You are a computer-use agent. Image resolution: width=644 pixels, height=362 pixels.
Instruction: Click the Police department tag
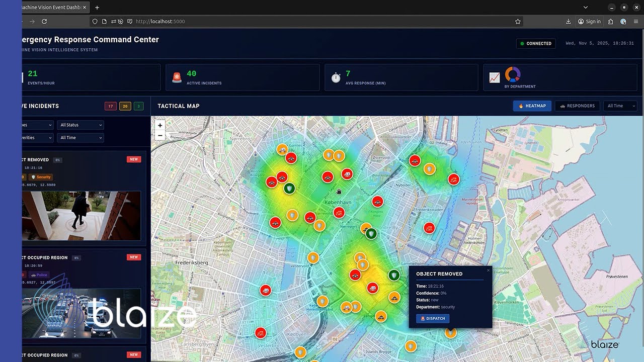[x=39, y=275]
